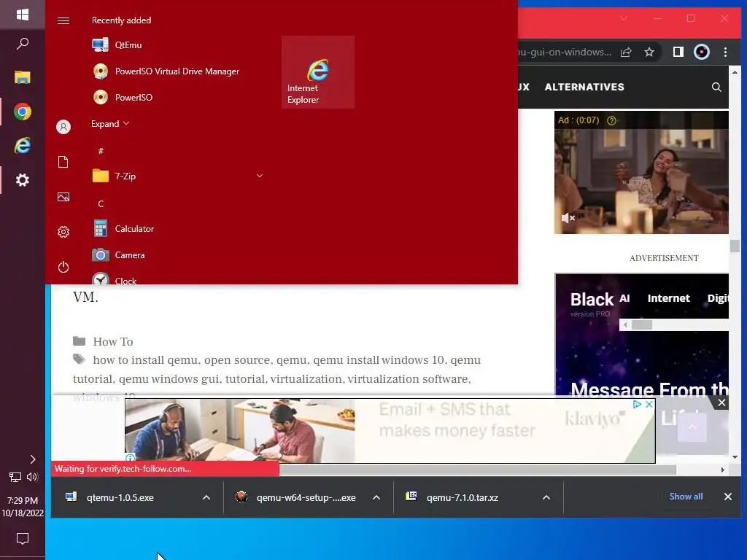Click ad tab strip scroll left arrow
The image size is (747, 560).
(x=625, y=325)
